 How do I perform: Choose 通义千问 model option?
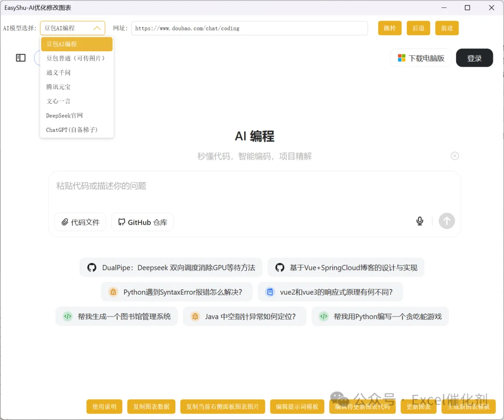click(x=77, y=73)
